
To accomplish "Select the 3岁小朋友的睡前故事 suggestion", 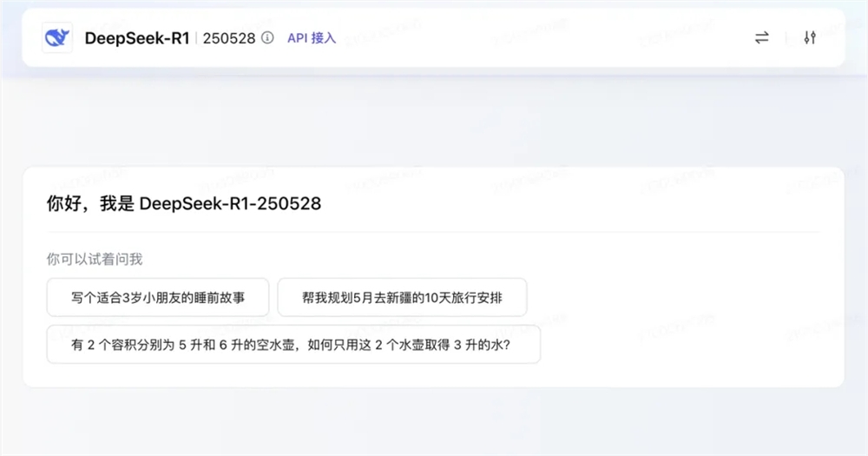I will 158,298.
